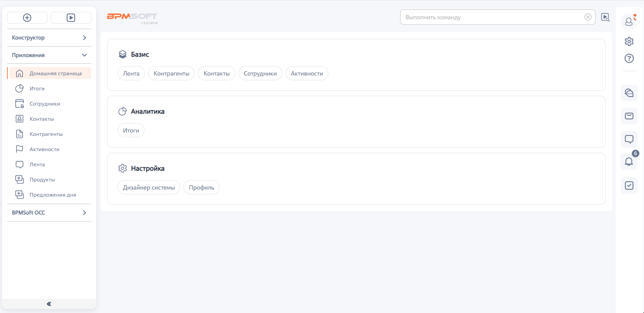Open the email envelope icon
Screen dimensions: 644x313
tap(629, 116)
